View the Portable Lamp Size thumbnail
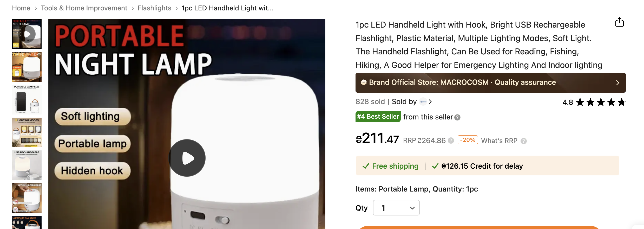 pos(27,100)
